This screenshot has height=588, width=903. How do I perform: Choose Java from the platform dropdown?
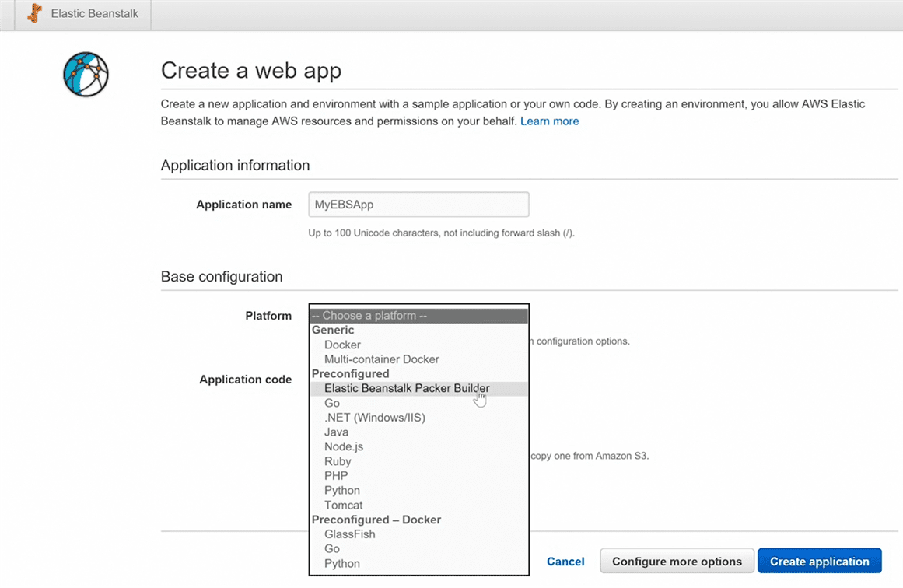pos(336,432)
